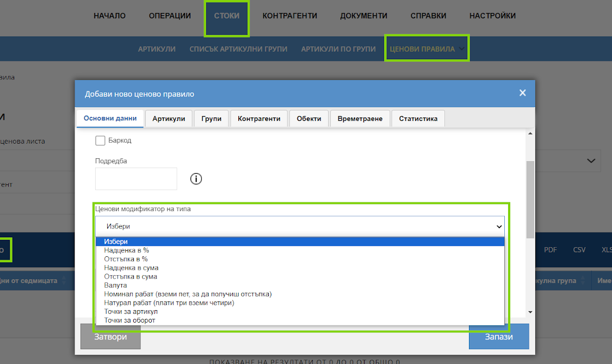Pick Отстъпка в сума option
This screenshot has height=364, width=612.
pos(300,276)
